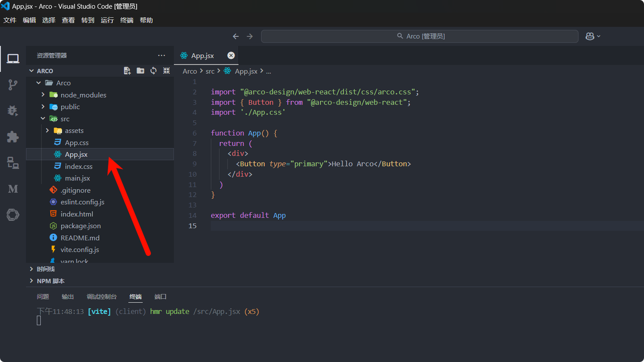Close the App.jsx editor tab
The width and height of the screenshot is (644, 362).
tap(231, 55)
